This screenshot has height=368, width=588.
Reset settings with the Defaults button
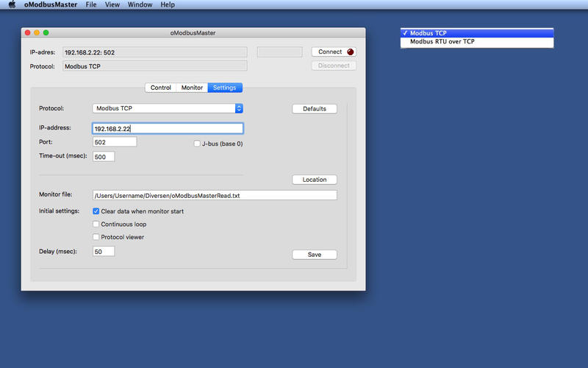pyautogui.click(x=315, y=109)
